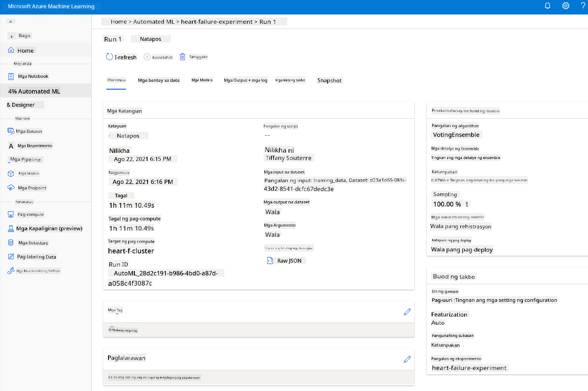The width and height of the screenshot is (588, 391).
Task: Click the I-refresh icon
Action: [x=109, y=57]
